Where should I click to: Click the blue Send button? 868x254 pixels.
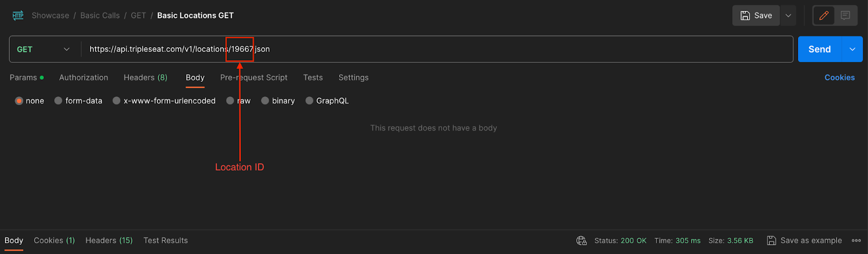click(819, 49)
